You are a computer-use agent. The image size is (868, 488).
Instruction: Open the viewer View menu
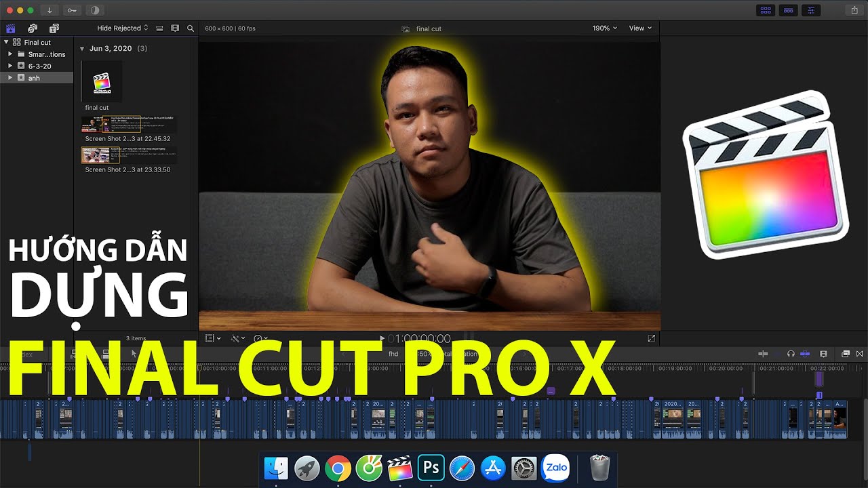pos(639,28)
